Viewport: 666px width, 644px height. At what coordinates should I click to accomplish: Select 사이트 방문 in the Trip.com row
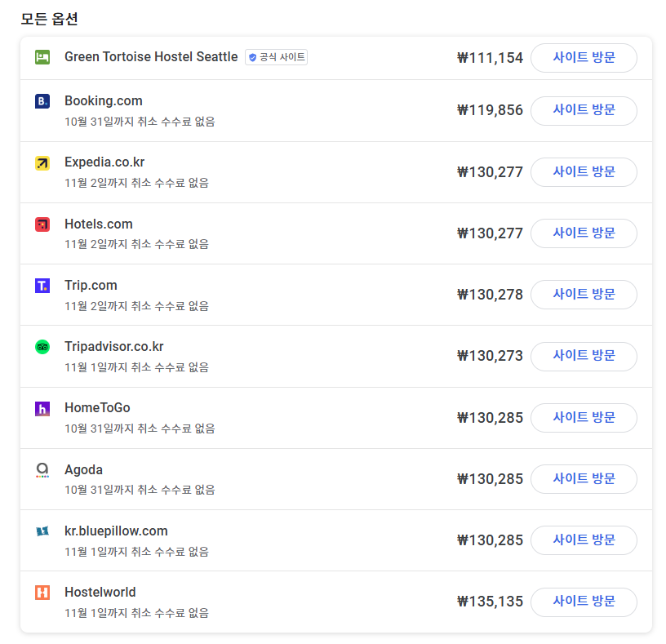584,295
